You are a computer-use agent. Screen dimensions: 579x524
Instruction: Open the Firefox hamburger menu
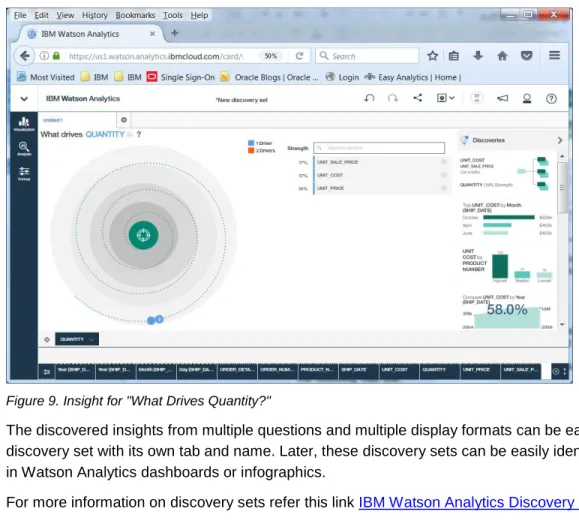pyautogui.click(x=554, y=55)
